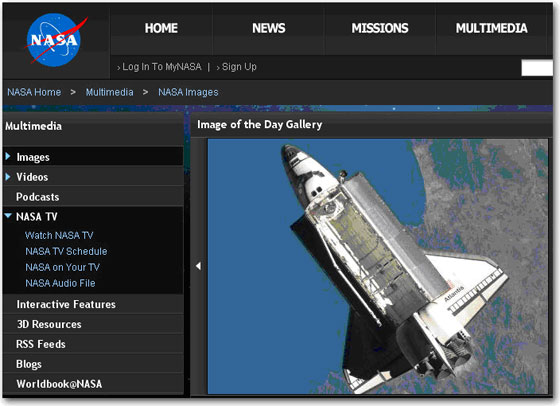Select NASA TV sidebar heading

tap(37, 217)
